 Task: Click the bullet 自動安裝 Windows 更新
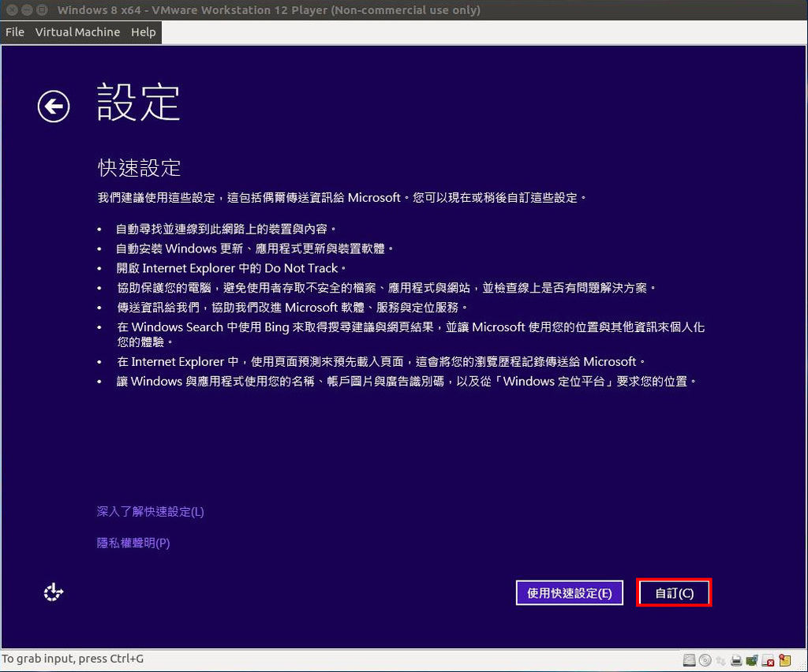click(255, 248)
